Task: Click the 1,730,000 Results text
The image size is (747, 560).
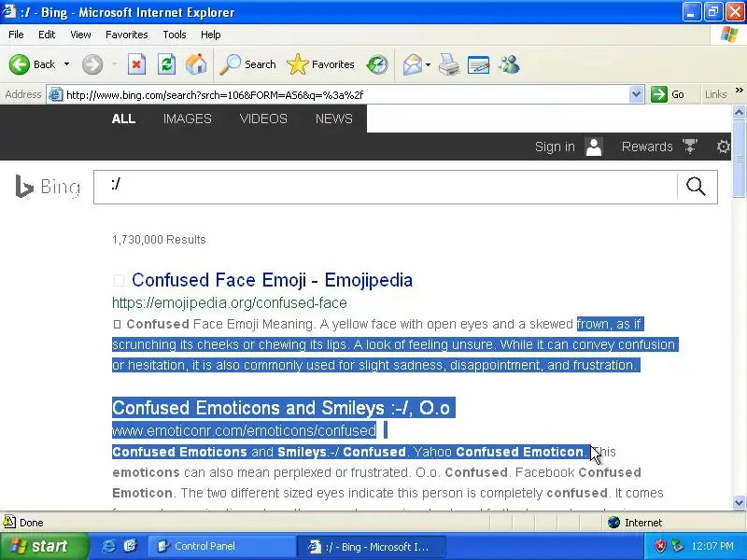Action: 159,240
